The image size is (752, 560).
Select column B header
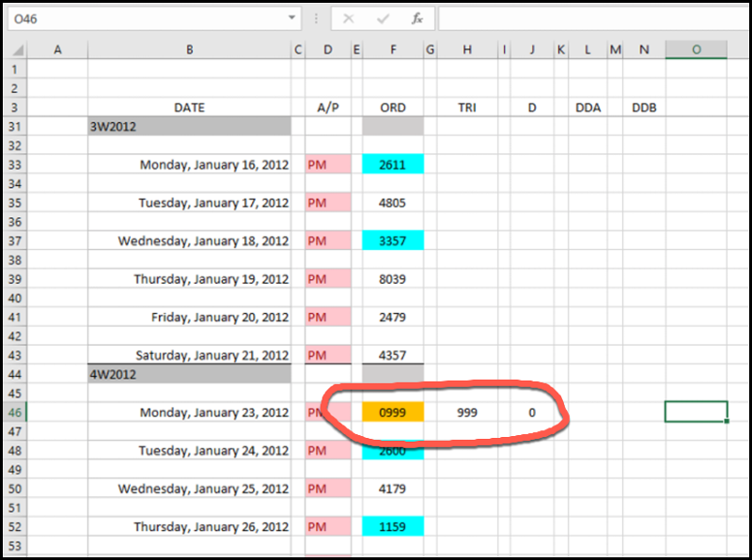(x=189, y=50)
